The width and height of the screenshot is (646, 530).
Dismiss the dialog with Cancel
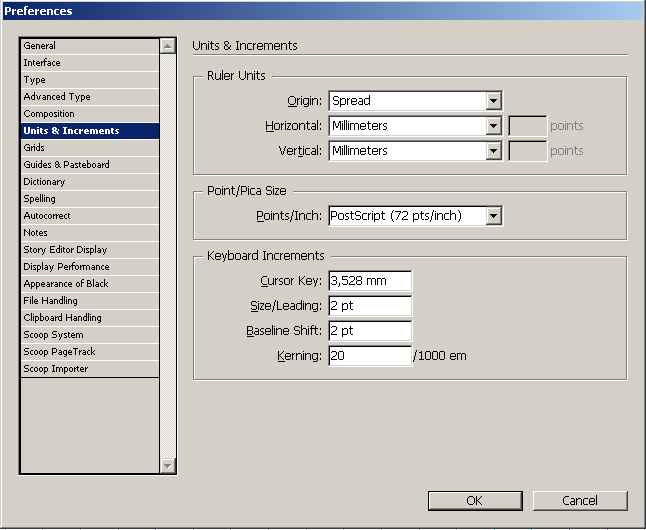coord(580,501)
